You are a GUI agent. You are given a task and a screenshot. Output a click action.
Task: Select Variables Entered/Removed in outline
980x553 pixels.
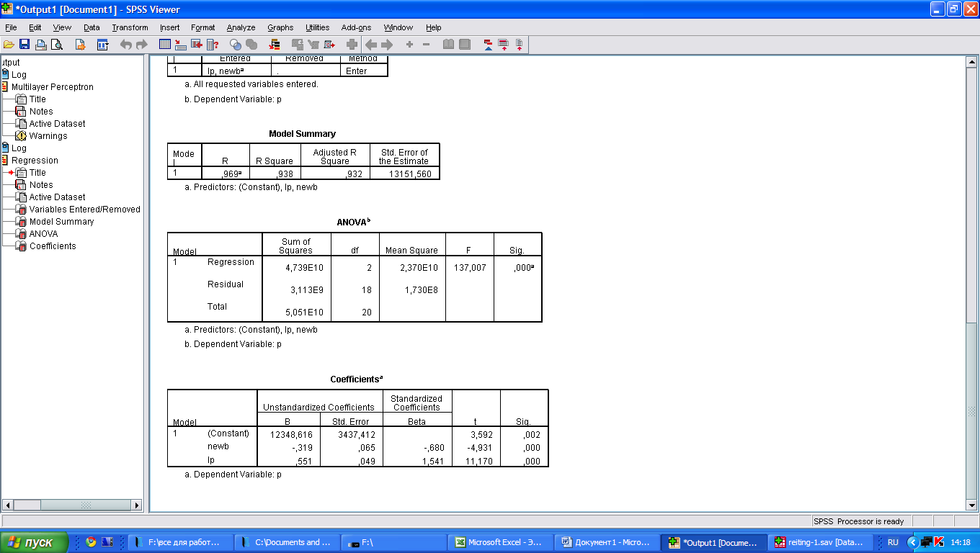pos(84,210)
